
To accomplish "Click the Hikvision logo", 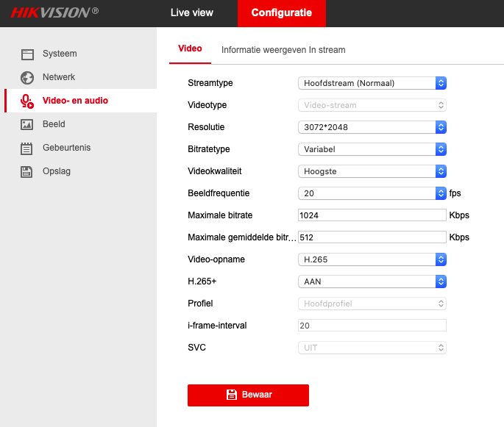I will point(54,13).
